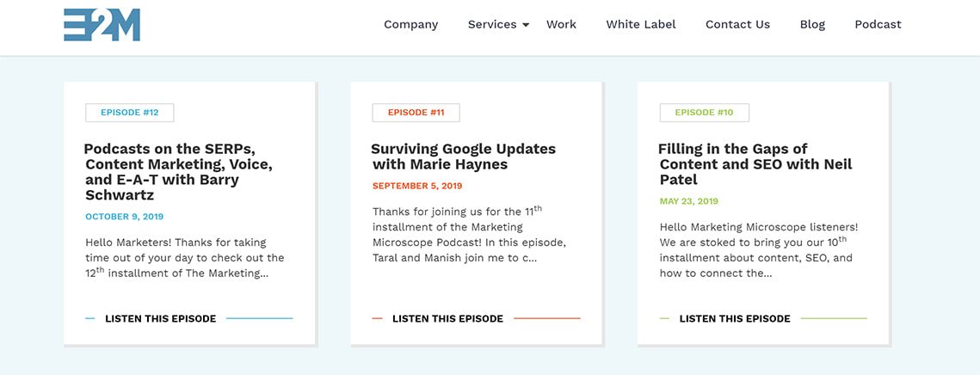Click the Episode #12 badge

[x=130, y=113]
